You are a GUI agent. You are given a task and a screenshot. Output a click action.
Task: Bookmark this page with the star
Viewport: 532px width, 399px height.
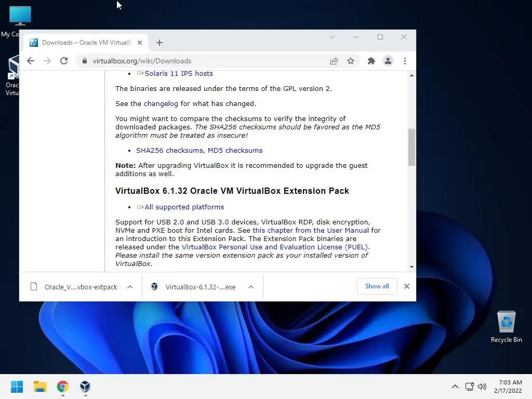click(351, 61)
